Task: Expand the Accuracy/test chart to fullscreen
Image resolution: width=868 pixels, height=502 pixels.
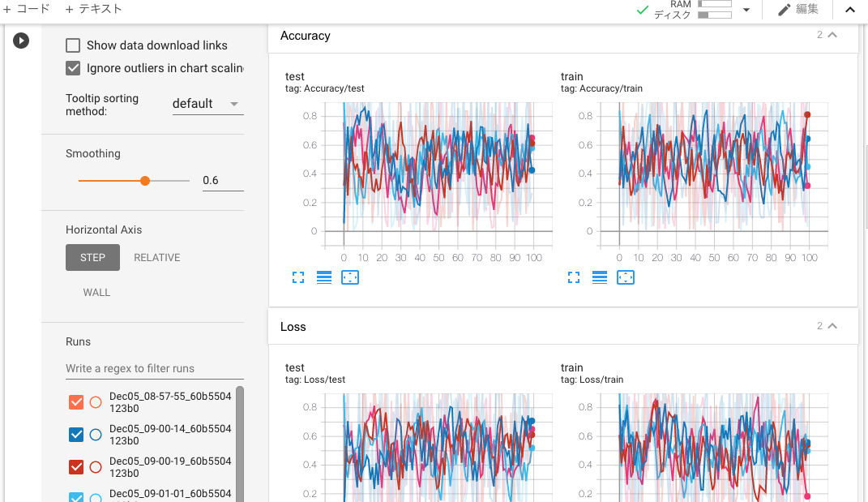Action: tap(298, 277)
